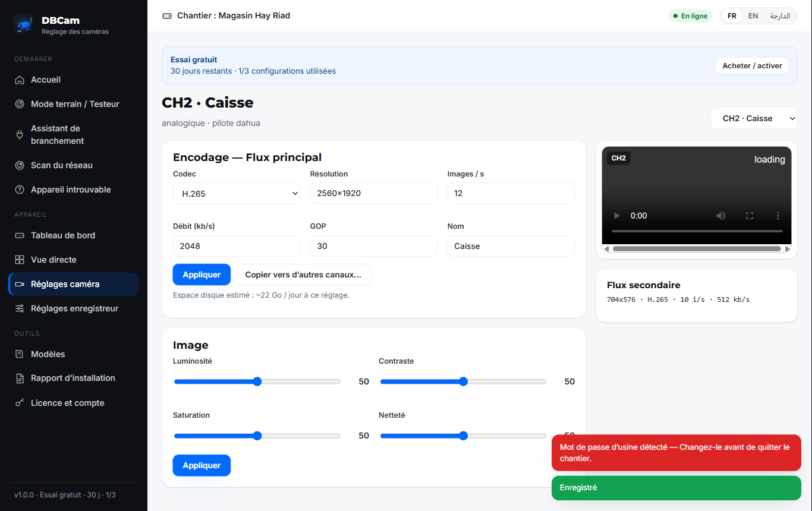The image size is (812, 511).
Task: Click the Accueil home icon
Action: pyautogui.click(x=20, y=80)
